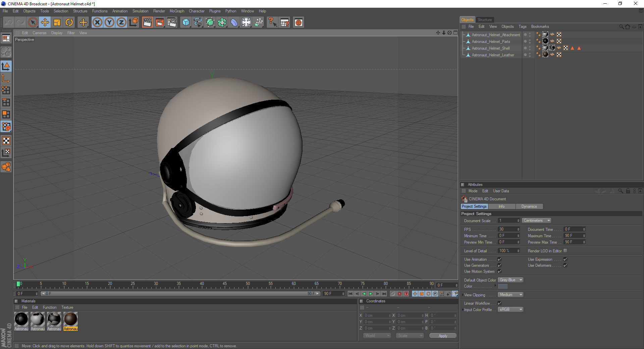Open the Scale dropdown in Coordinates

410,336
